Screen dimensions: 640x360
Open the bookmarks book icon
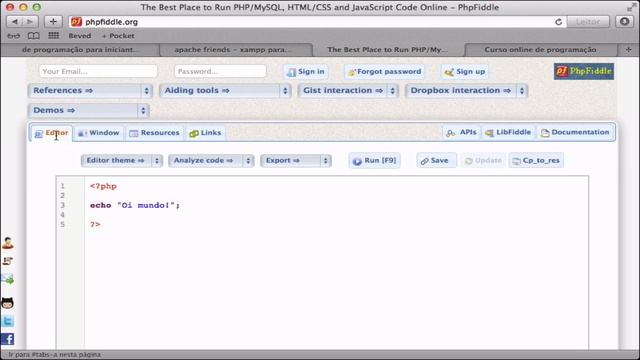click(33, 36)
